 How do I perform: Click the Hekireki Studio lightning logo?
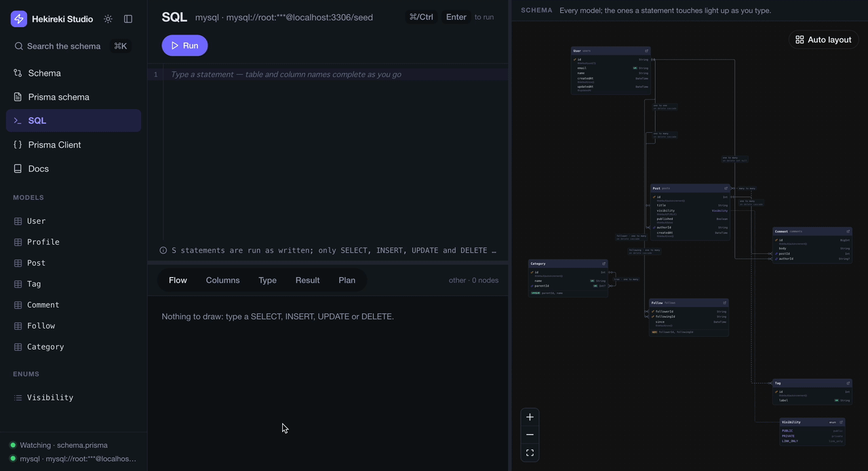pyautogui.click(x=19, y=19)
